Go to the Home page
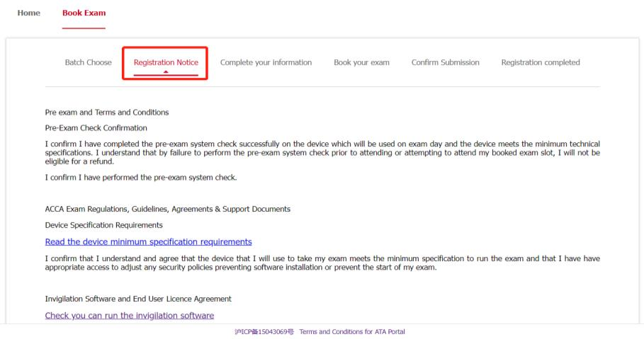 click(28, 13)
